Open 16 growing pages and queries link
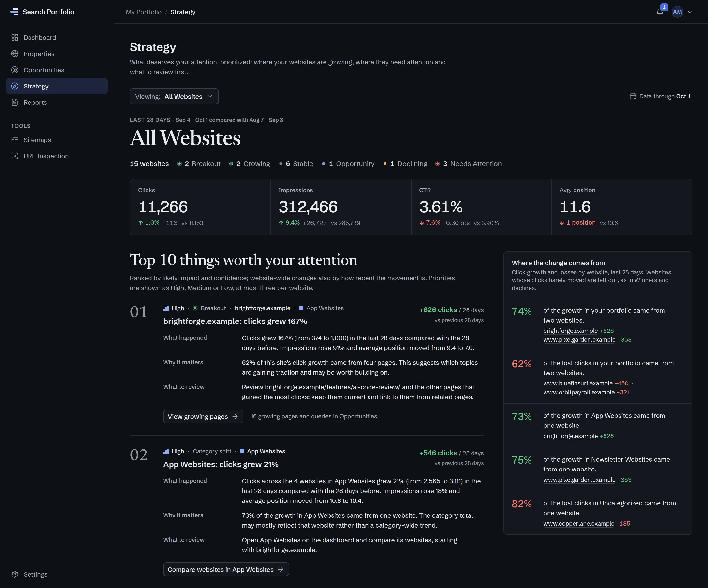 tap(313, 416)
